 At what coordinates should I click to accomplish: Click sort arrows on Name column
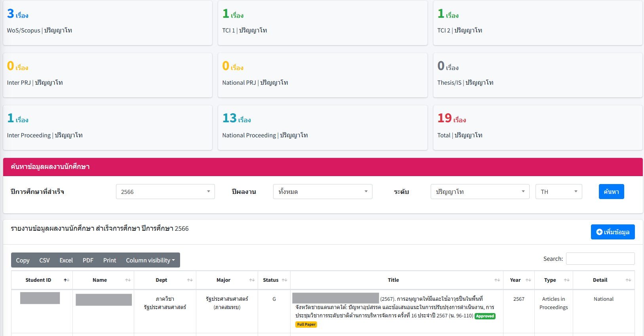[x=127, y=280]
